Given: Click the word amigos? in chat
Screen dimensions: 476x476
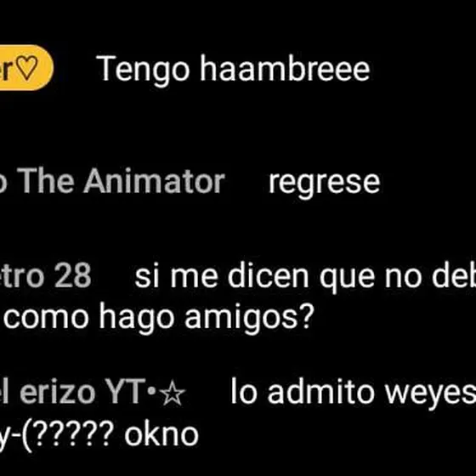Looking at the screenshot, I should [249, 319].
